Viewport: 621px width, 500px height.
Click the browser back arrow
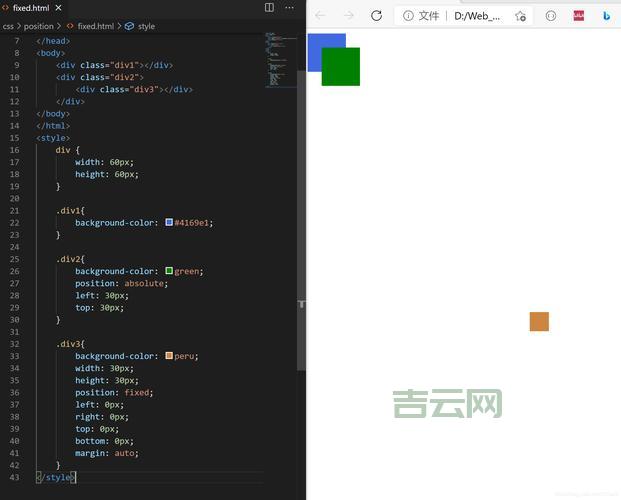[x=320, y=15]
